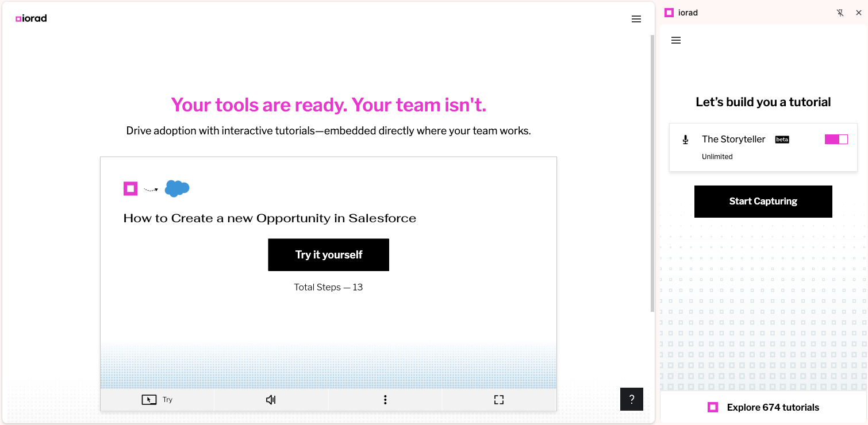
Task: Click the 'Total Steps — 13' text
Action: click(x=328, y=287)
